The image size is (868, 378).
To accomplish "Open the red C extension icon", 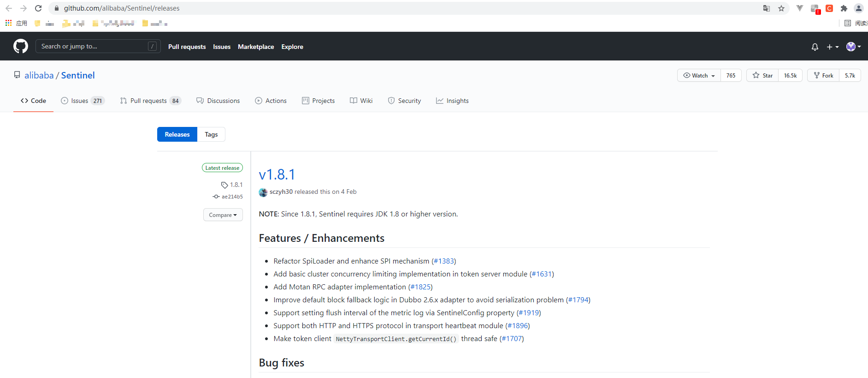I will [x=829, y=8].
